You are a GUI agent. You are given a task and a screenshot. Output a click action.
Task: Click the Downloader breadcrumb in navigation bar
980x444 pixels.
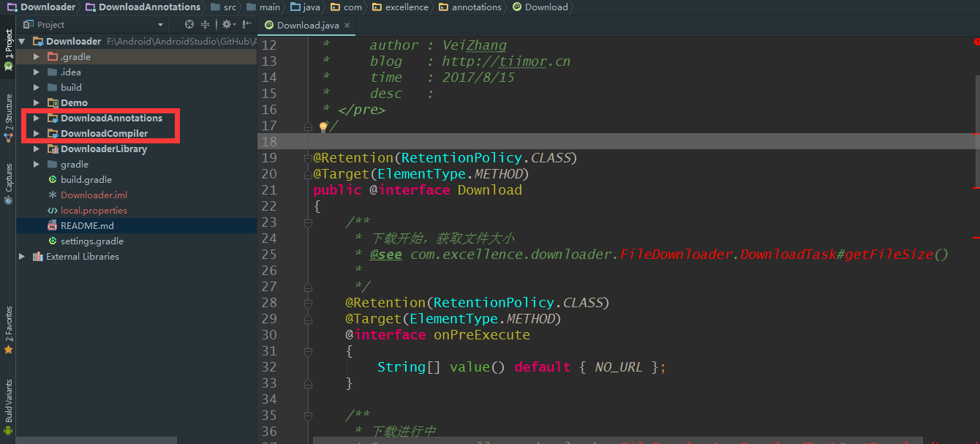point(41,7)
